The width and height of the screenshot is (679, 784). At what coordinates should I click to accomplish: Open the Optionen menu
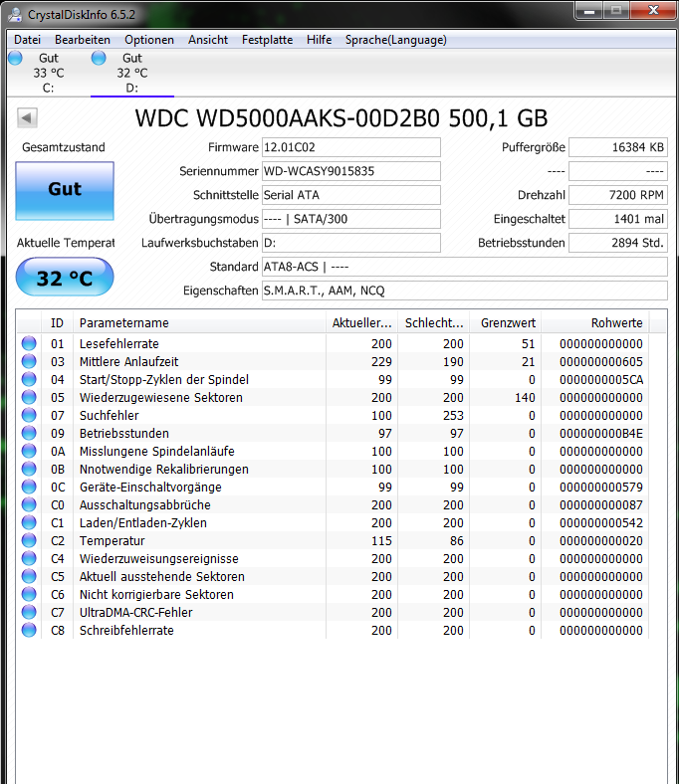coord(149,40)
